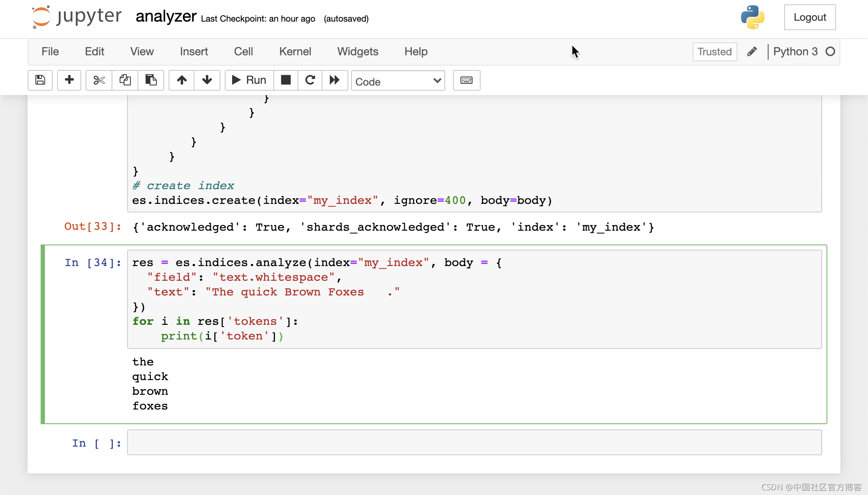Click the Logout button
Viewport: 868px width, 495px height.
809,17
